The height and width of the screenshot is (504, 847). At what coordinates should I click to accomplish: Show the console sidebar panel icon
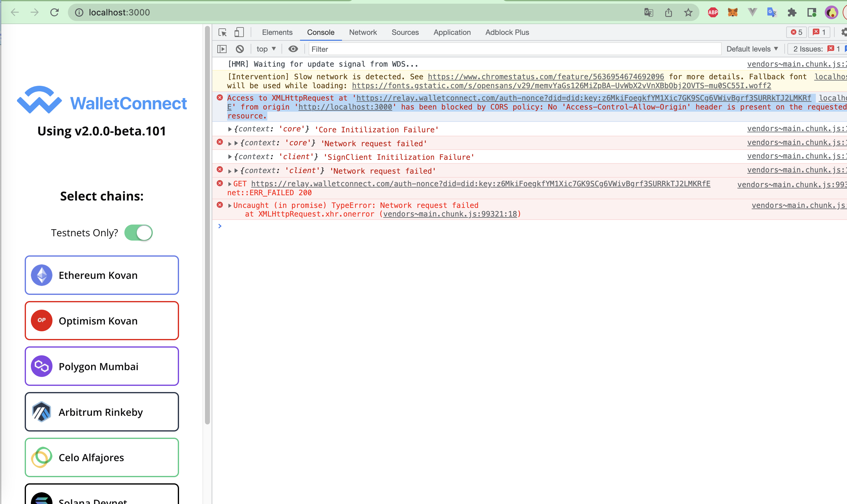[222, 49]
